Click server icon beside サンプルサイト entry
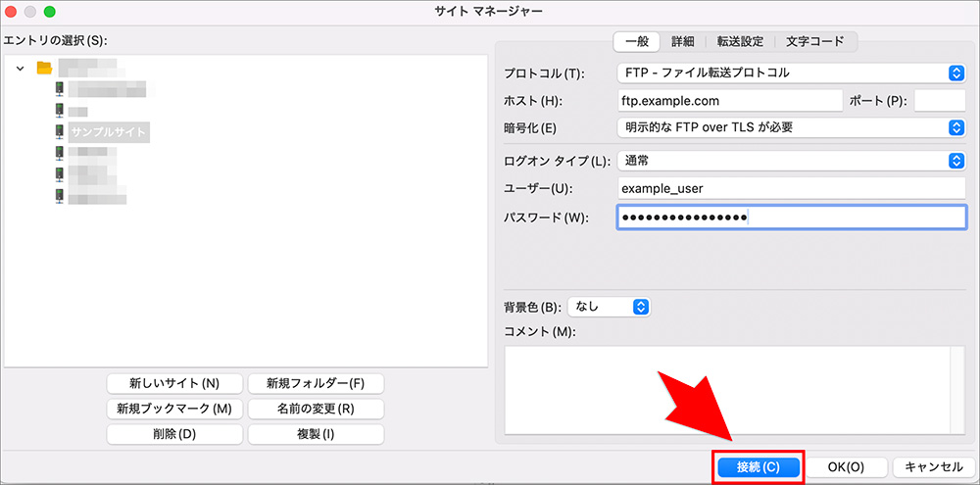This screenshot has height=485, width=980. click(60, 132)
